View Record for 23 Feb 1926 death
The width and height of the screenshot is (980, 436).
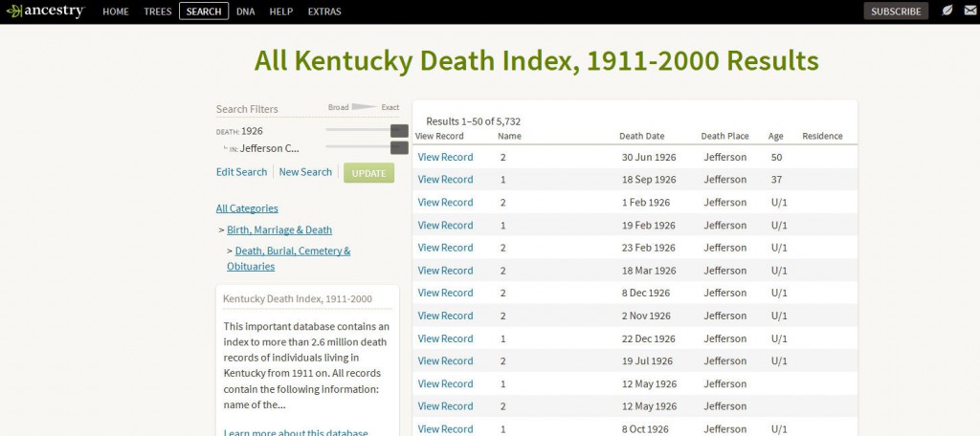445,248
